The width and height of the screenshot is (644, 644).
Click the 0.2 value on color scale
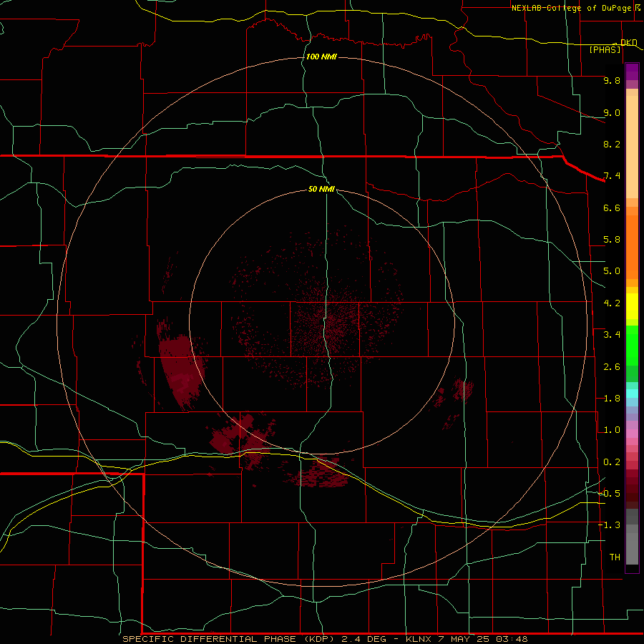click(x=612, y=462)
